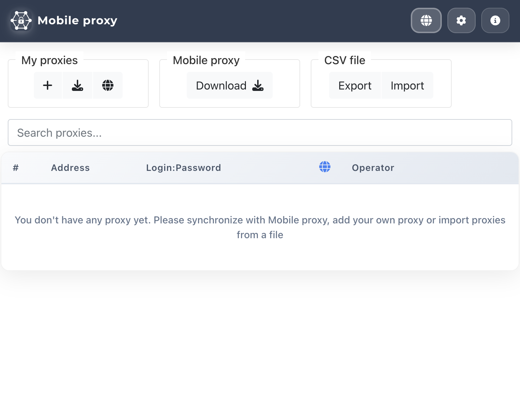Click the blue globe column header icon
Viewport: 520px width, 420px height.
(325, 167)
